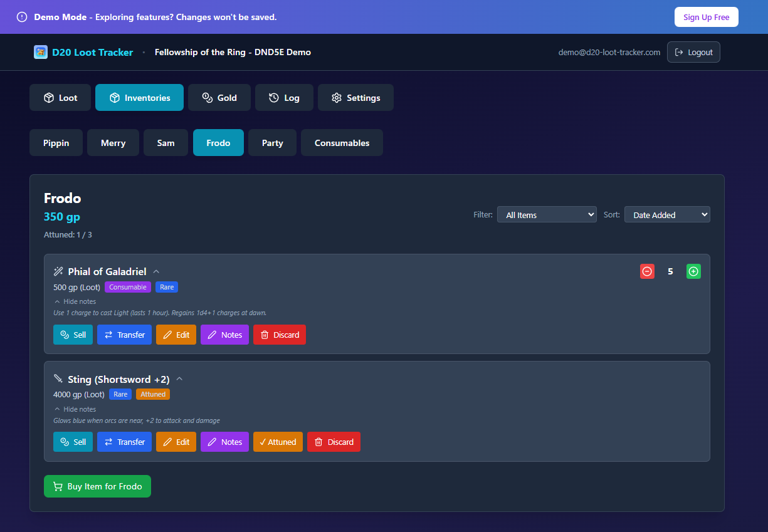768x532 pixels.
Task: Switch to the Gold tab
Action: pyautogui.click(x=219, y=98)
